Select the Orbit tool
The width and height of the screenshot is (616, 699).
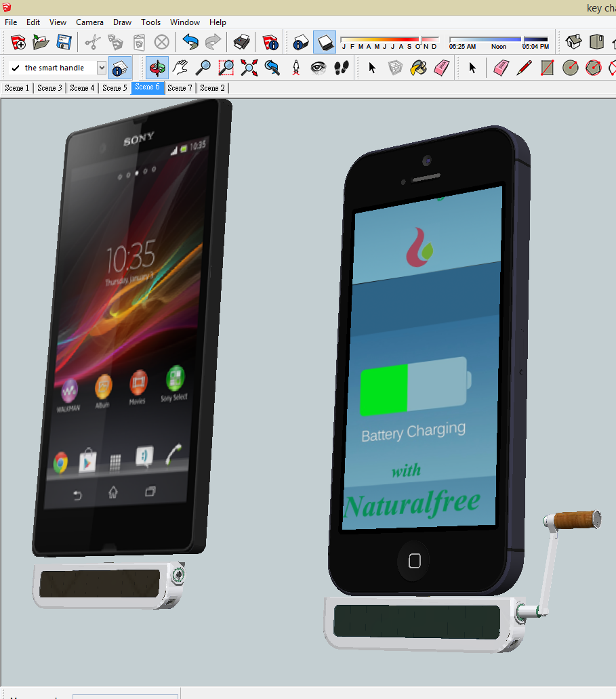(157, 68)
